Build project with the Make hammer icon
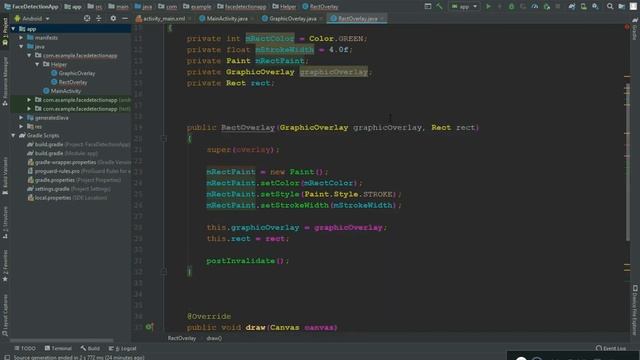Viewport: 640px width, 360px height. 439,7
